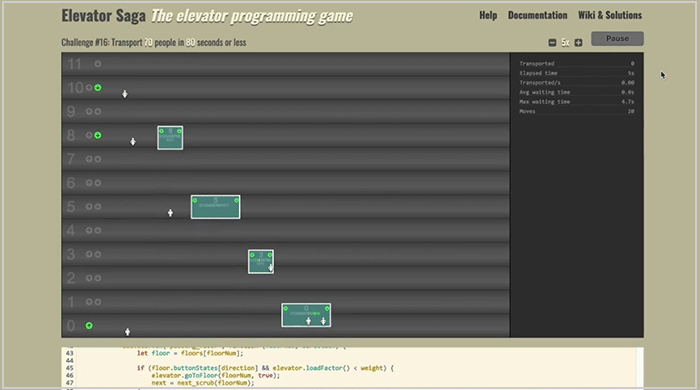This screenshot has width=700, height=390.
Task: Pause the running simulation
Action: click(x=617, y=38)
